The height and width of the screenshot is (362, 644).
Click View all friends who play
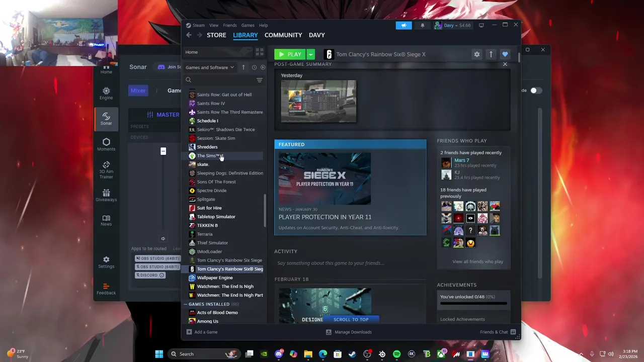coord(477,261)
